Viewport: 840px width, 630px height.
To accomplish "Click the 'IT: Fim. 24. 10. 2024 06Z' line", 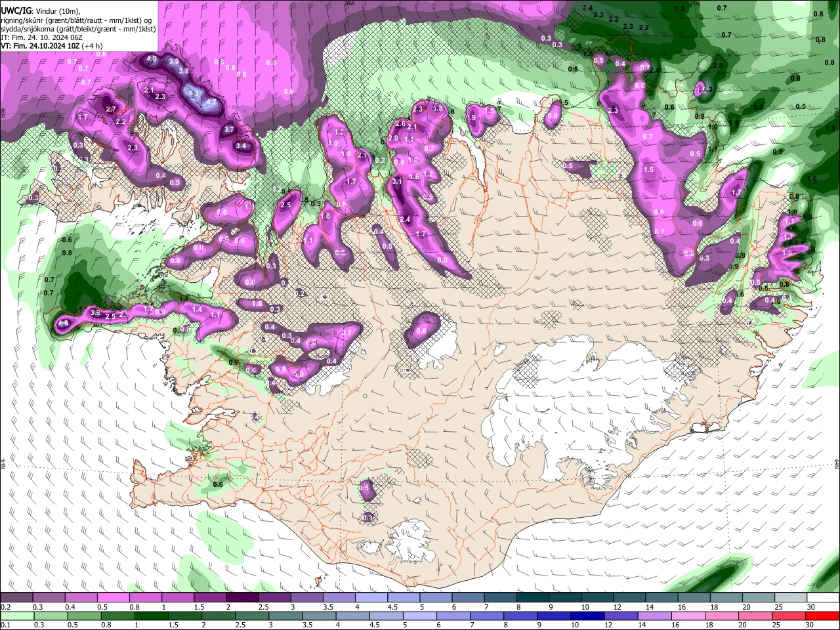I will click(x=41, y=37).
